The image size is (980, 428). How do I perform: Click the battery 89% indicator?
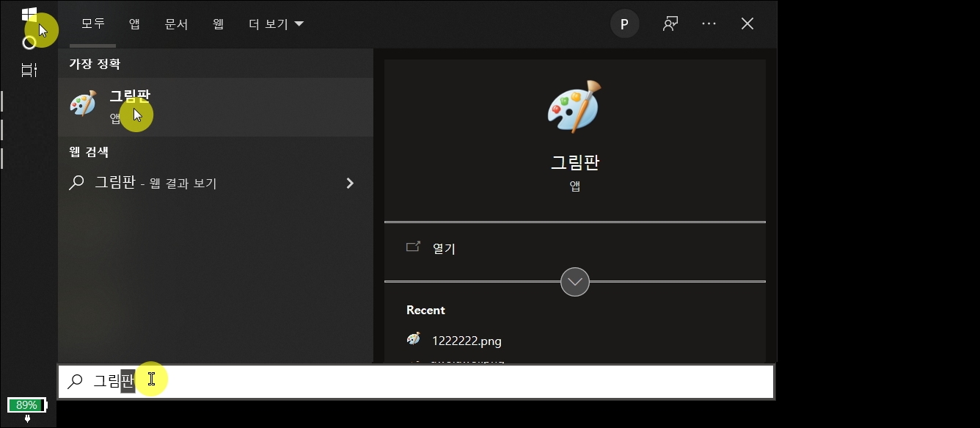27,405
